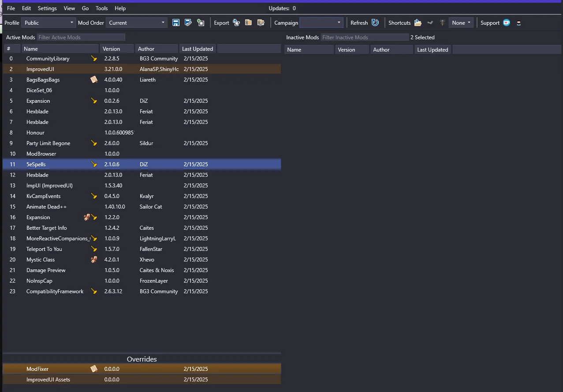Click the Save Order As icon
Screen dimensions: 563x392
(x=188, y=22)
